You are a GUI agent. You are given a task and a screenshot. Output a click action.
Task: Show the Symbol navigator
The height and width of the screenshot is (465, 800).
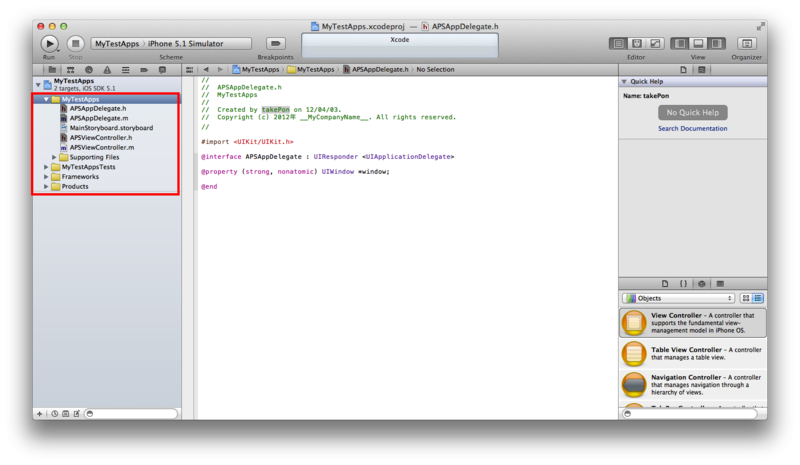pyautogui.click(x=70, y=70)
